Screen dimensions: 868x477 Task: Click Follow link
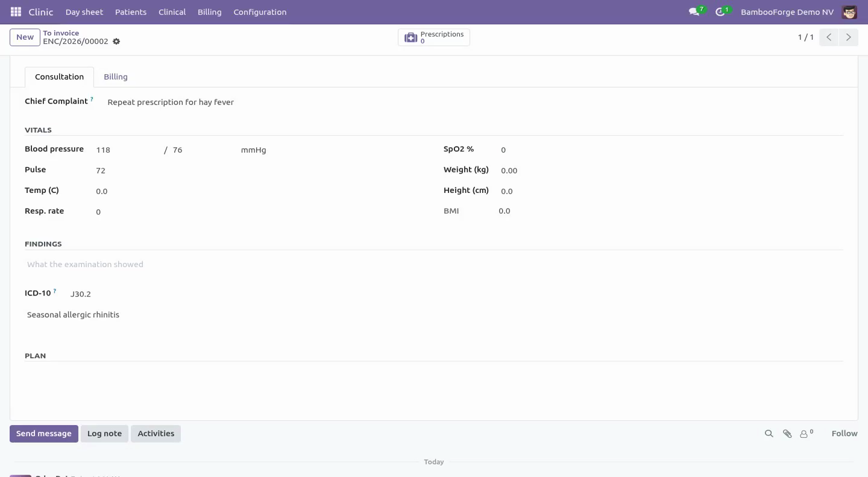(x=844, y=434)
